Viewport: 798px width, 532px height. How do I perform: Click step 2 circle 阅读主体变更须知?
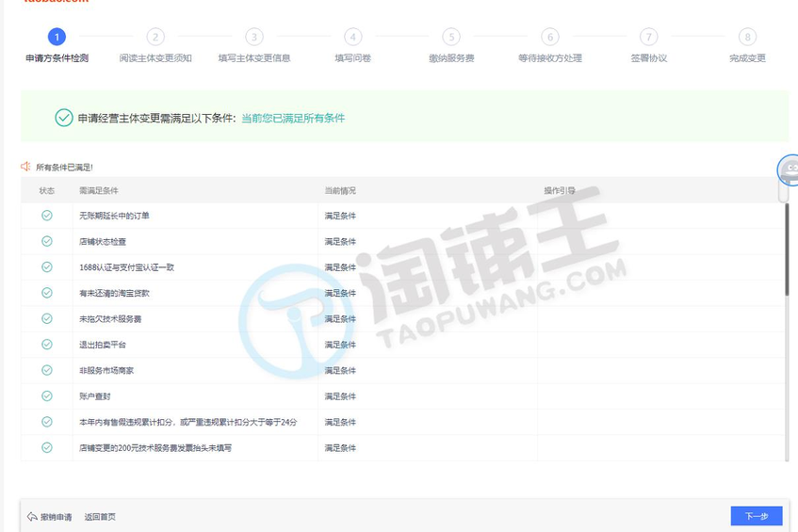pyautogui.click(x=155, y=37)
